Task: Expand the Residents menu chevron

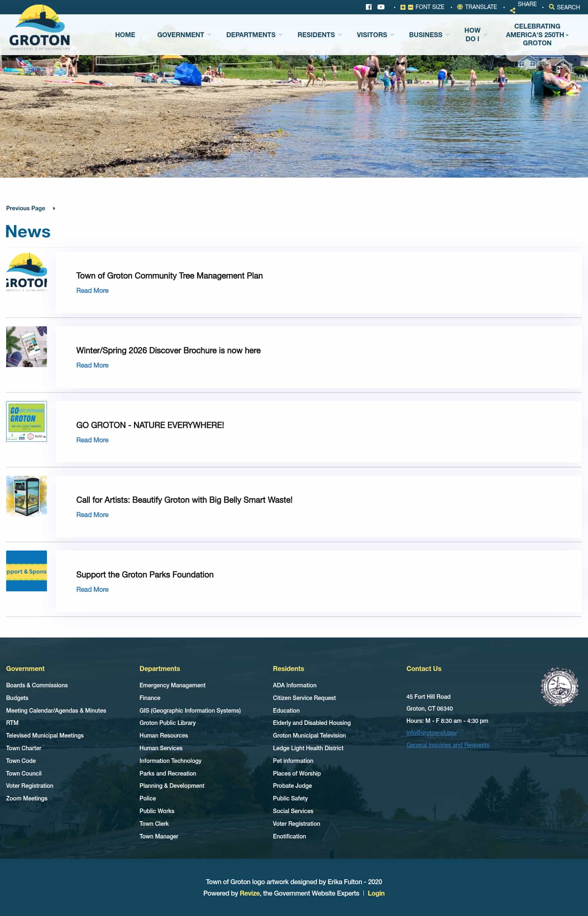Action: (340, 35)
